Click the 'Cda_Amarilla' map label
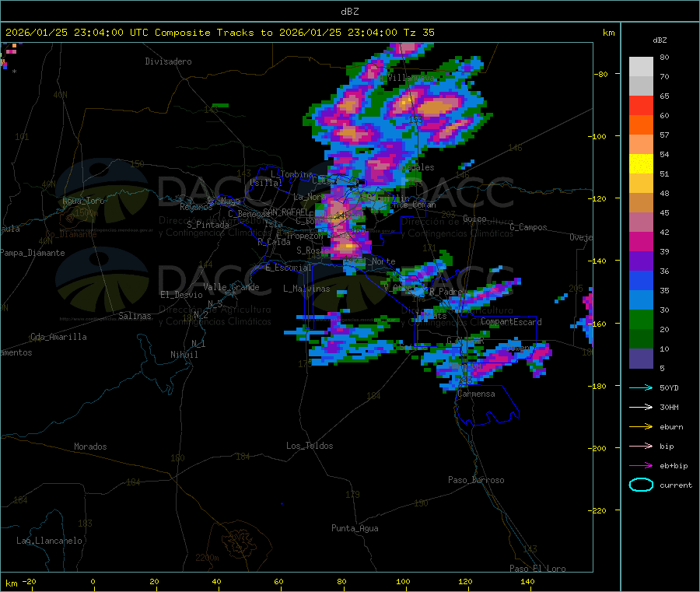The height and width of the screenshot is (592, 700). click(x=58, y=337)
